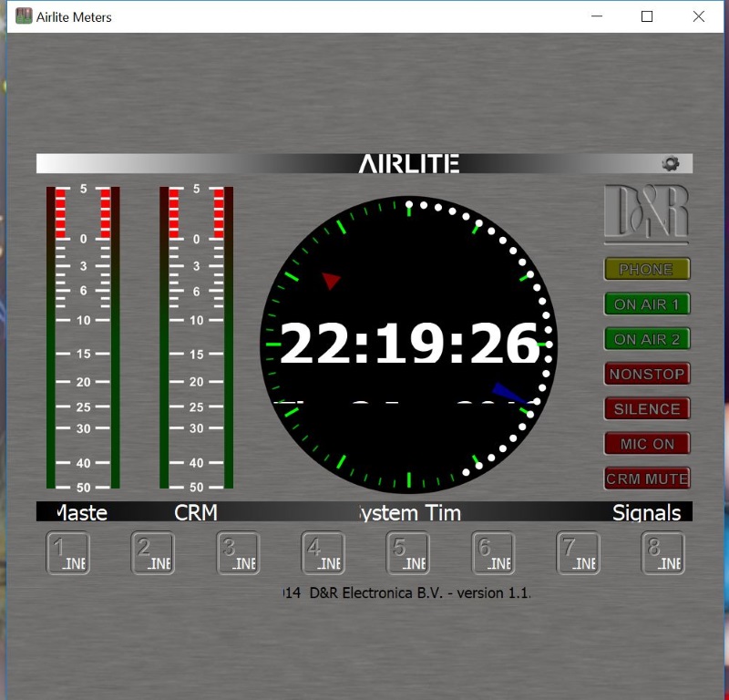Toggle the MIC ON indicator
Viewport: 729px width, 700px height.
click(x=647, y=444)
